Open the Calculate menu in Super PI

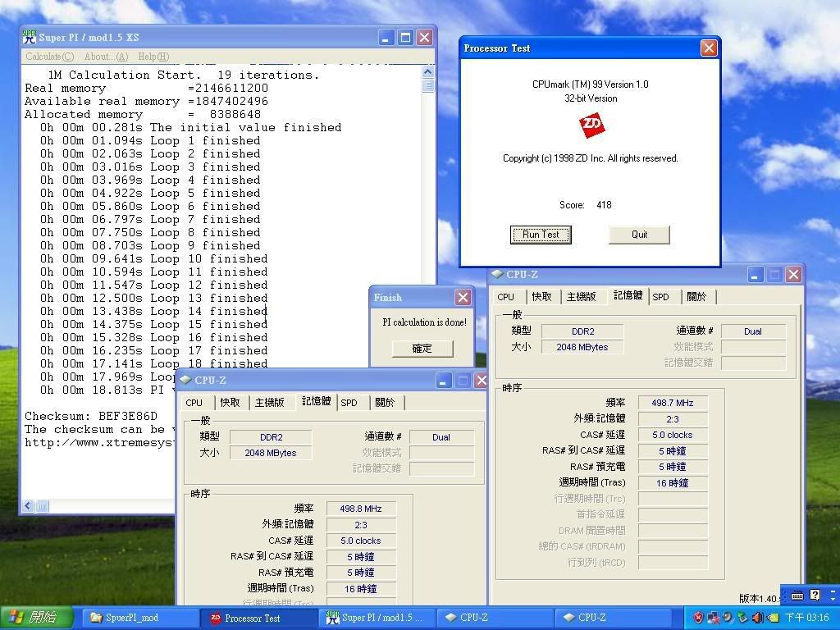49,57
